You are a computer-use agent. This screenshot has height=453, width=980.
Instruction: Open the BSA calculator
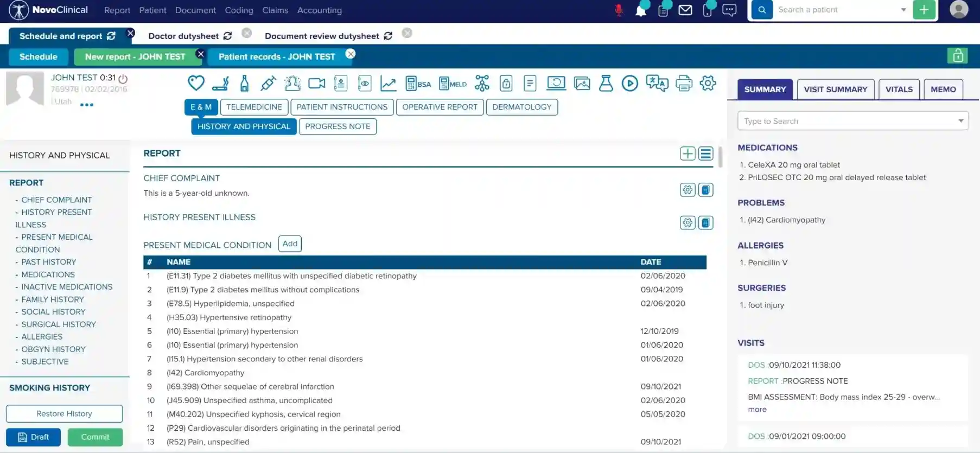418,84
